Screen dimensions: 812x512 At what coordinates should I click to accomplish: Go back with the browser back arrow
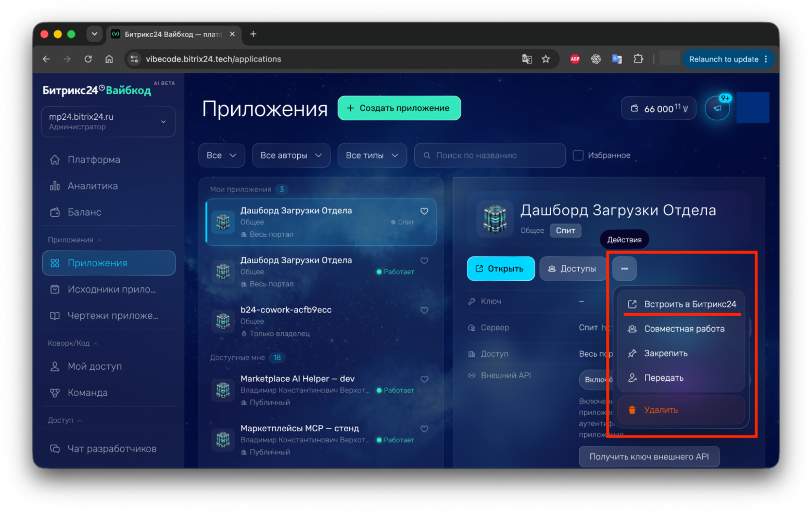[46, 59]
